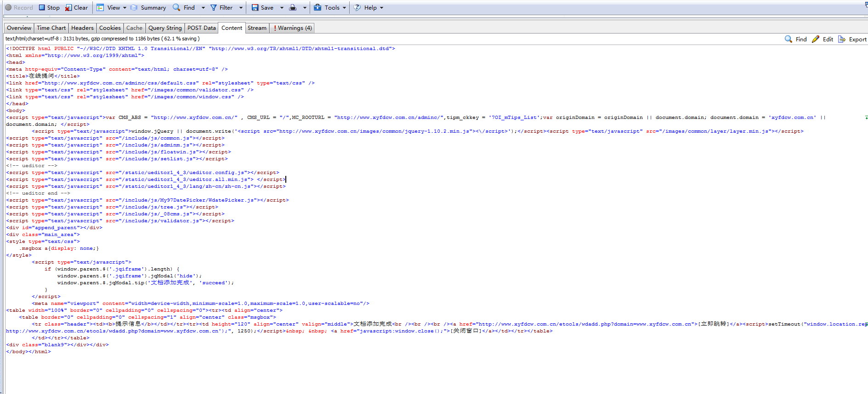868x394 pixels.
Task: Click the Stop capture icon
Action: point(42,8)
